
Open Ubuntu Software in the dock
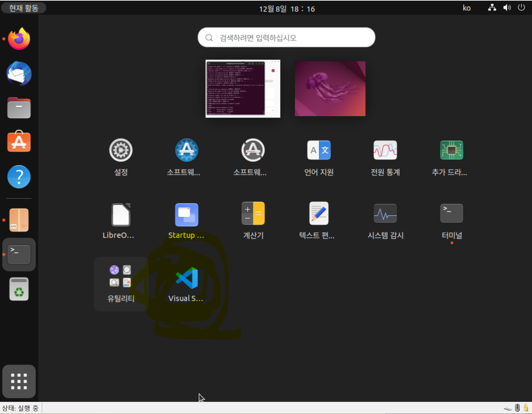tap(19, 142)
